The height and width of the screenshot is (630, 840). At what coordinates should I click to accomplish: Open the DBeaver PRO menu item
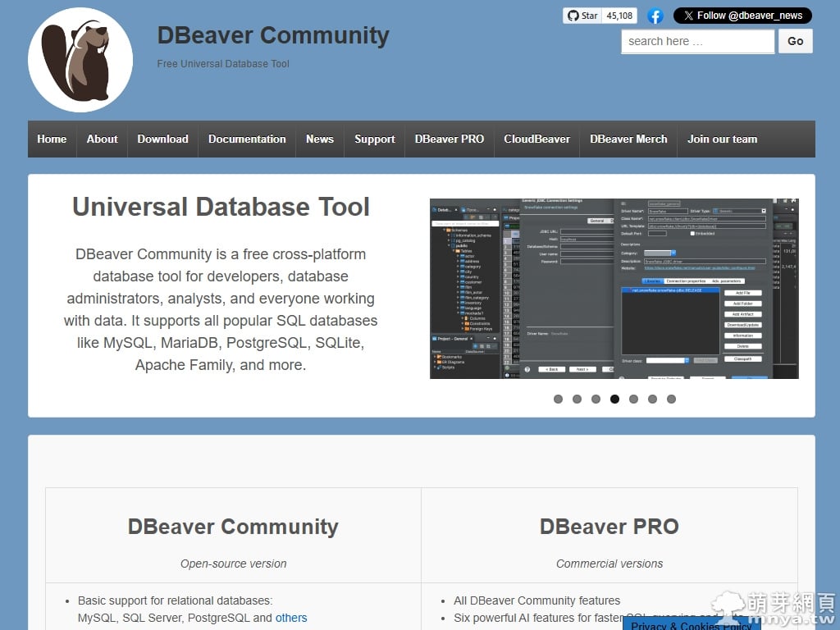tap(449, 139)
